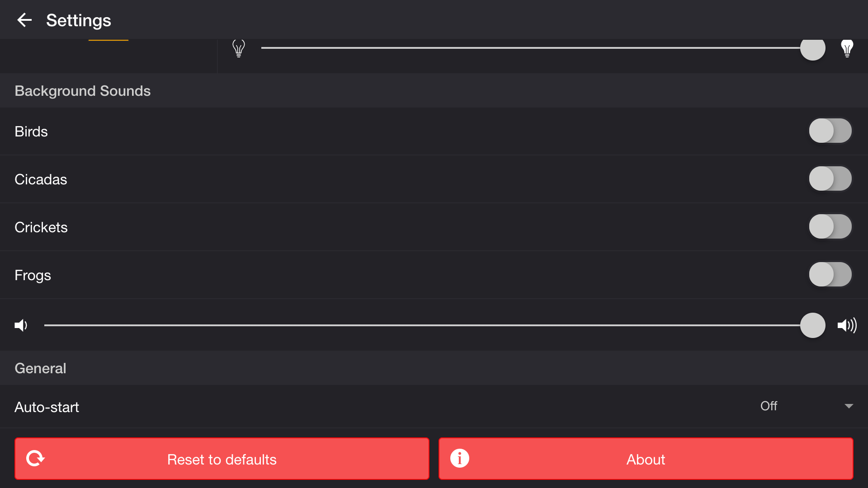
Task: Click the Settings title text
Action: (x=79, y=20)
